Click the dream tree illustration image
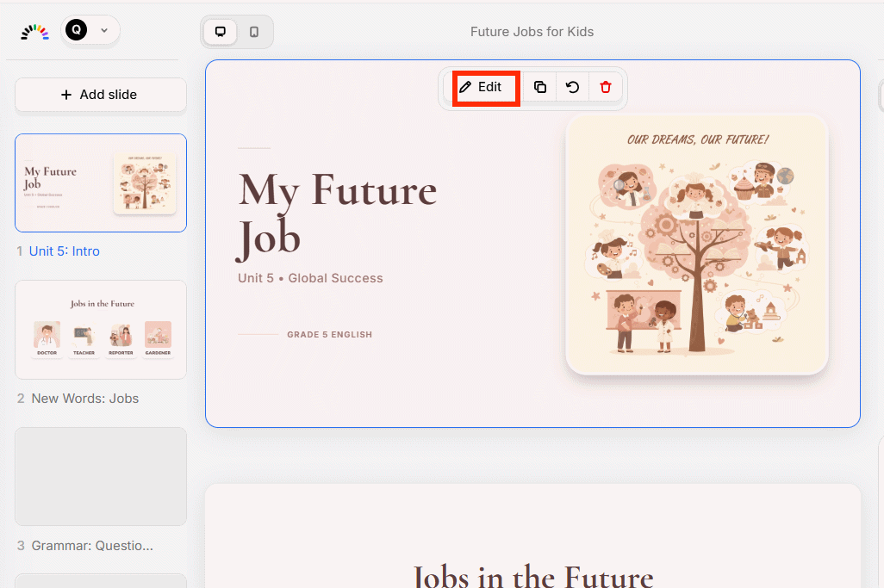The height and width of the screenshot is (588, 884). [696, 244]
